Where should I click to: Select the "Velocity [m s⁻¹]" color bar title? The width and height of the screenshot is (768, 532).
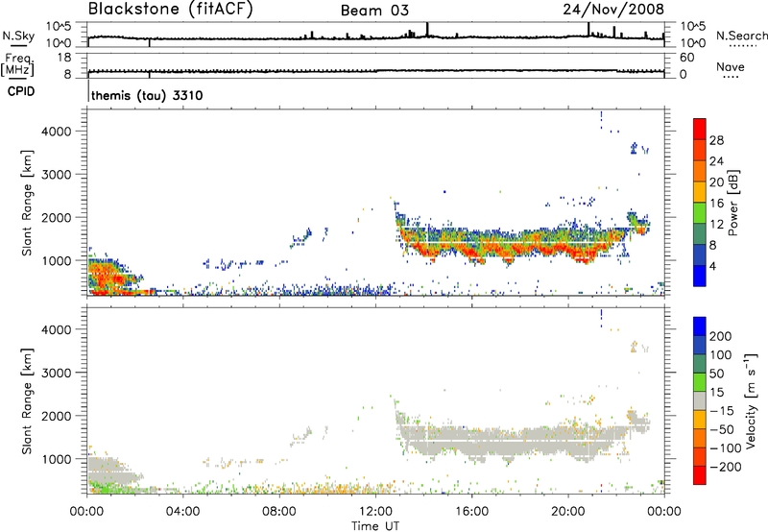tap(751, 400)
